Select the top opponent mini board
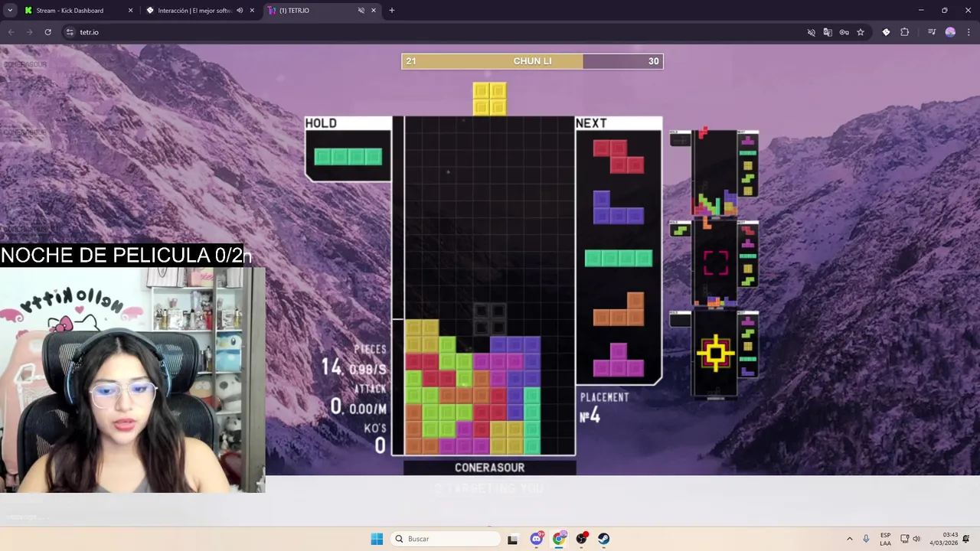 point(715,173)
